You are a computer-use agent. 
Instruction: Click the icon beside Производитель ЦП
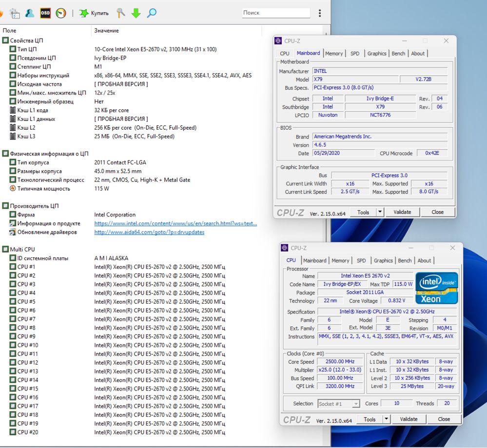coord(5,206)
